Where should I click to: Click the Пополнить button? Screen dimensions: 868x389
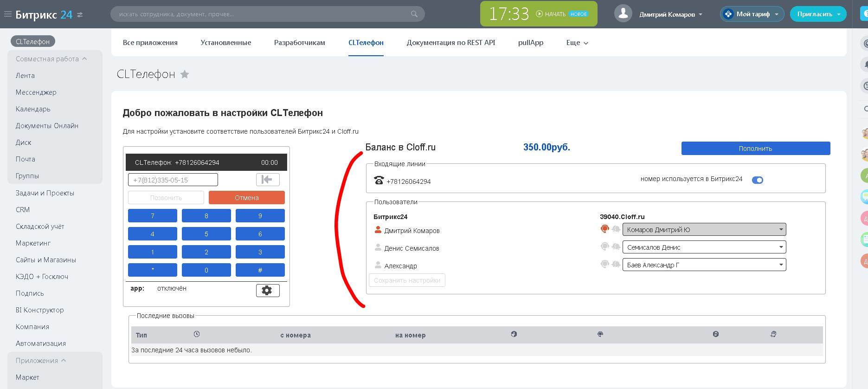click(x=756, y=149)
